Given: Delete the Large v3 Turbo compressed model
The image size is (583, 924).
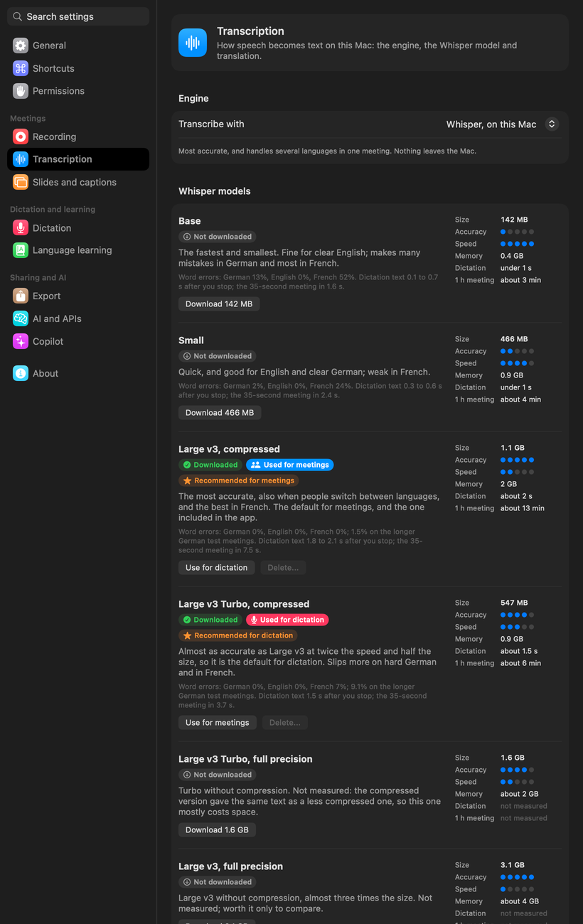Looking at the screenshot, I should 285,723.
